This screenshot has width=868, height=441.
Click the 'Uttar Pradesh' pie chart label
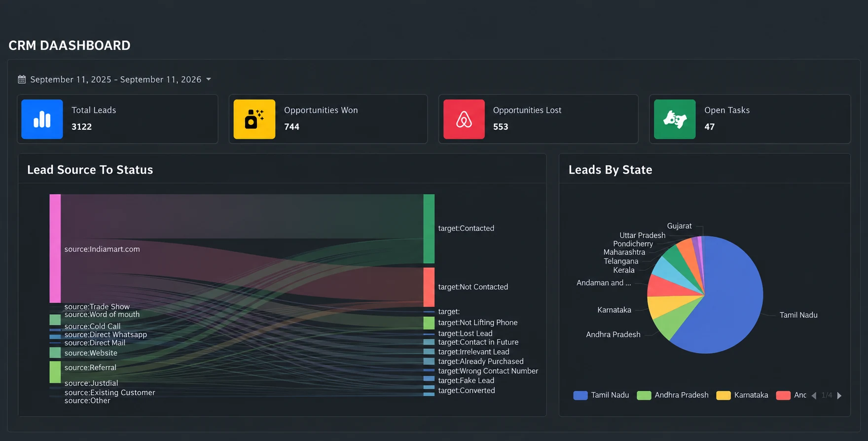point(643,235)
